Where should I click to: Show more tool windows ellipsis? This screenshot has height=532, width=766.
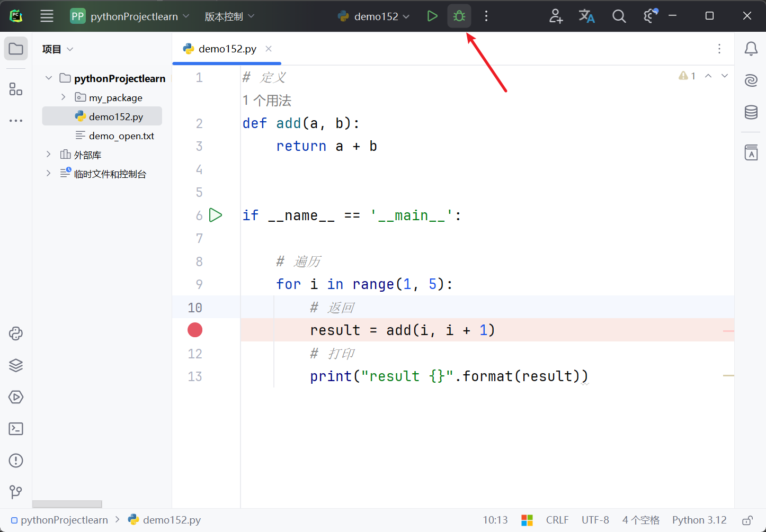tap(16, 121)
